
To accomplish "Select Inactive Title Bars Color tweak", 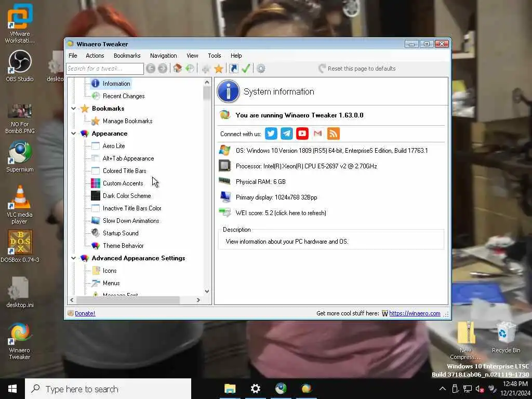I will coord(132,208).
